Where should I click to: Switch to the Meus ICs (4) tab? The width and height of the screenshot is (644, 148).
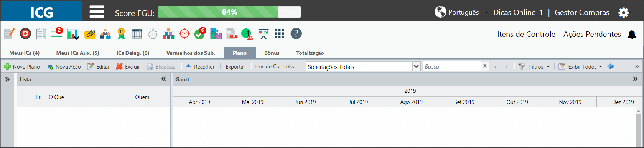(25, 53)
